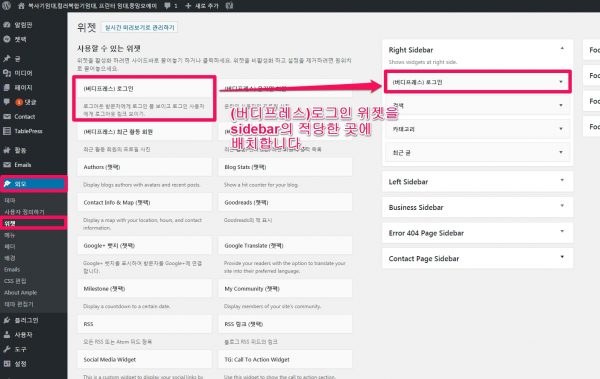Select the RSS 링크 (젯팩) widget

tap(285, 324)
